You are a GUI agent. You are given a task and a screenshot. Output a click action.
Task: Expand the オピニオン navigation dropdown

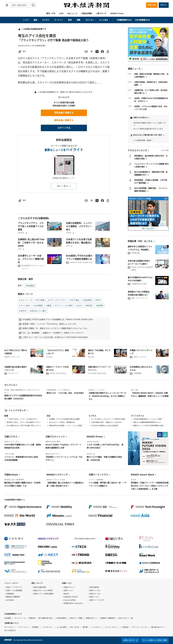pos(91,20)
